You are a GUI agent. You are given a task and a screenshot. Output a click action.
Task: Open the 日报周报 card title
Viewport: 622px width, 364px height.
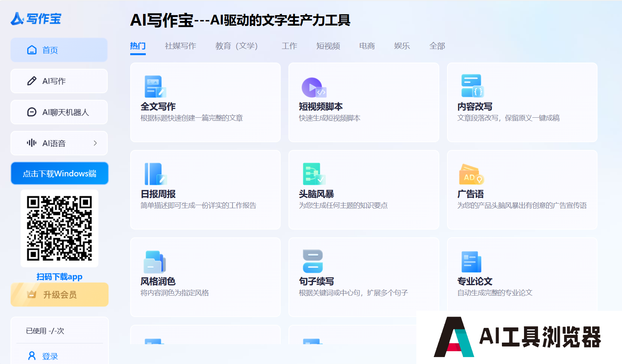[158, 194]
